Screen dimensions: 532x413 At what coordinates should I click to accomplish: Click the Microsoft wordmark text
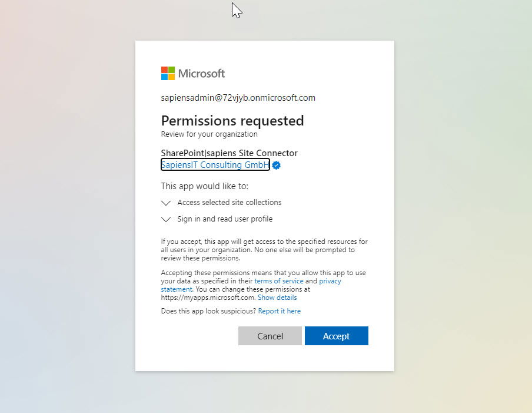click(201, 74)
